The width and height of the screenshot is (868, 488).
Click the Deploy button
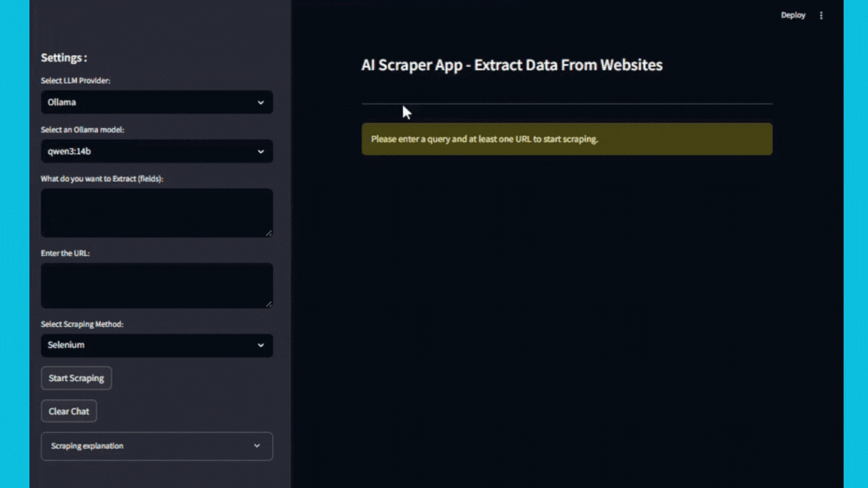pos(793,16)
